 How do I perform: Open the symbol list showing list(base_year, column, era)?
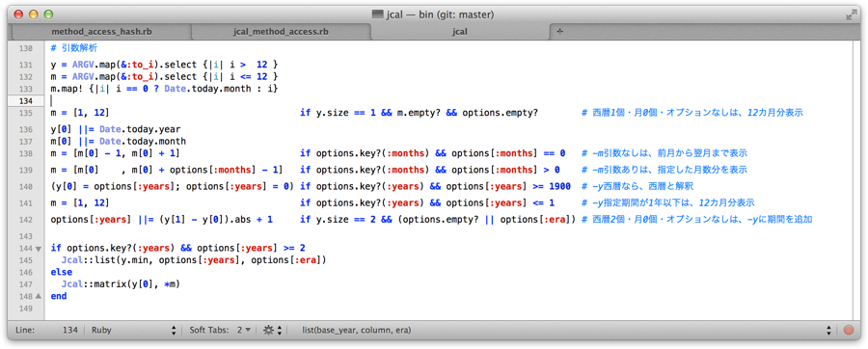567,330
